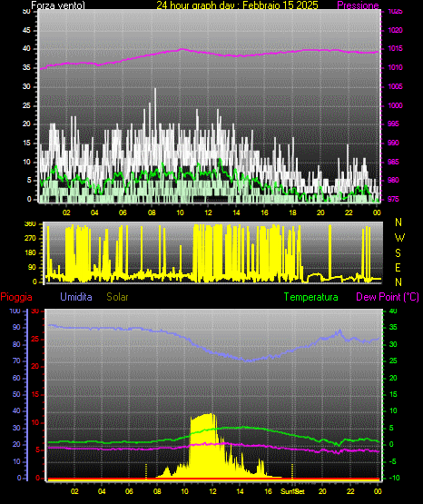Screen dimensions: 423x504
Task: Click the Dew Point (°C) legend label
Action: coord(388,297)
